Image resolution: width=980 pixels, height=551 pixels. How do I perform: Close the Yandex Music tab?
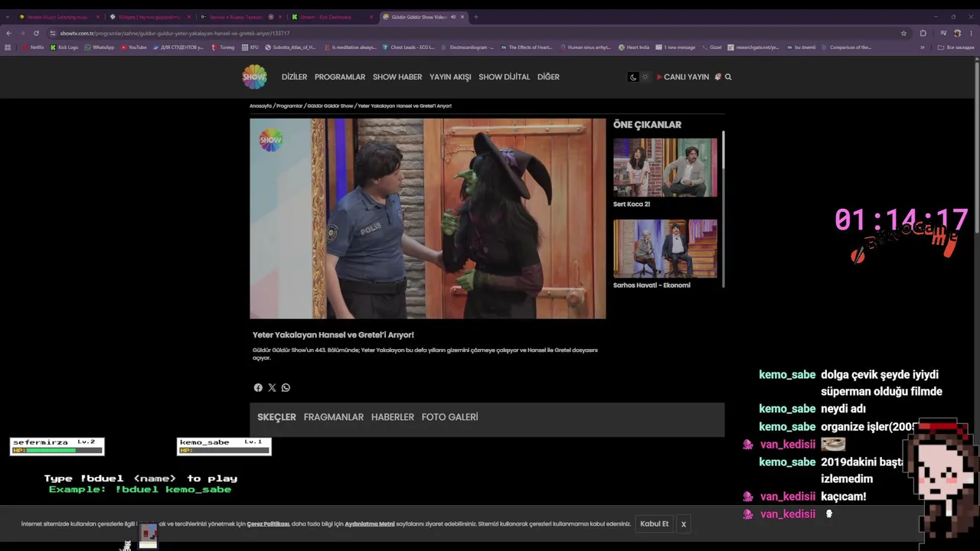[98, 17]
